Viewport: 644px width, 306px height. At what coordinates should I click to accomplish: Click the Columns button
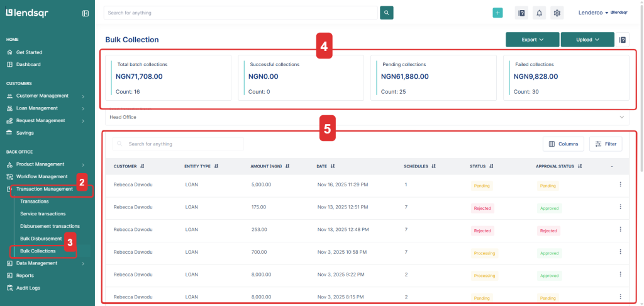[563, 144]
